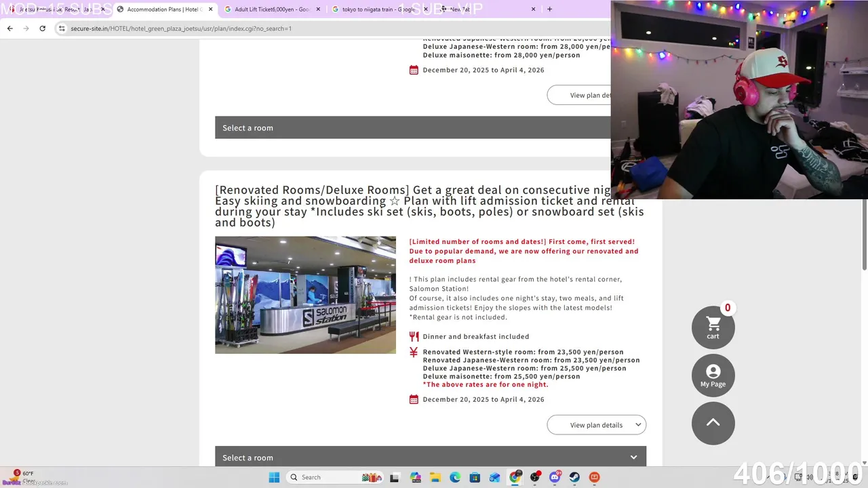The height and width of the screenshot is (488, 868).
Task: Expand View plan details for Salomon plan
Action: 596,425
